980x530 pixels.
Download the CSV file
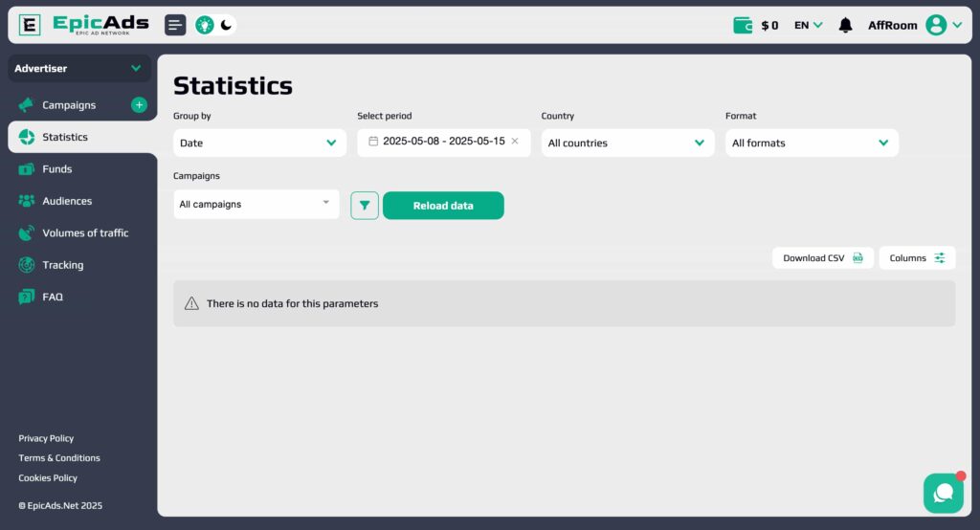point(822,258)
